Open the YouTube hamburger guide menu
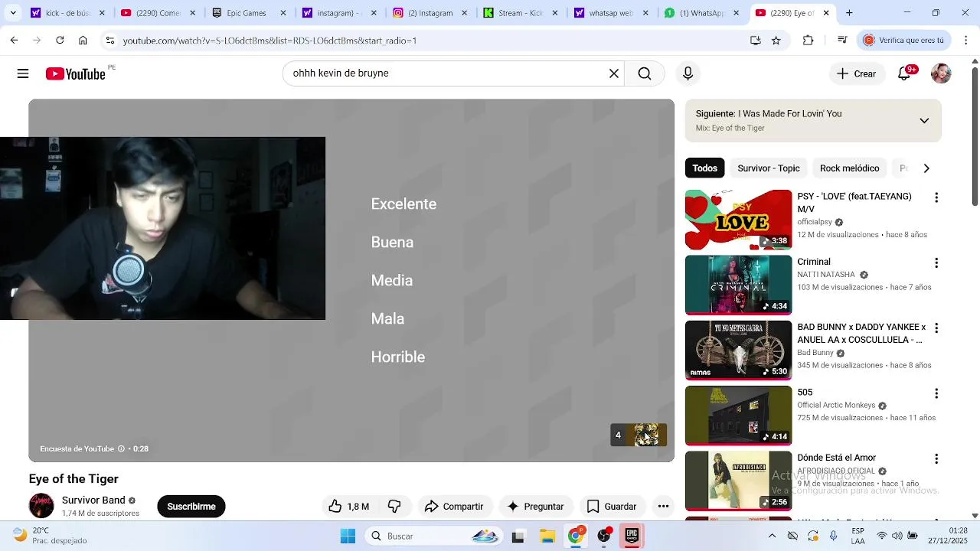 pyautogui.click(x=23, y=73)
